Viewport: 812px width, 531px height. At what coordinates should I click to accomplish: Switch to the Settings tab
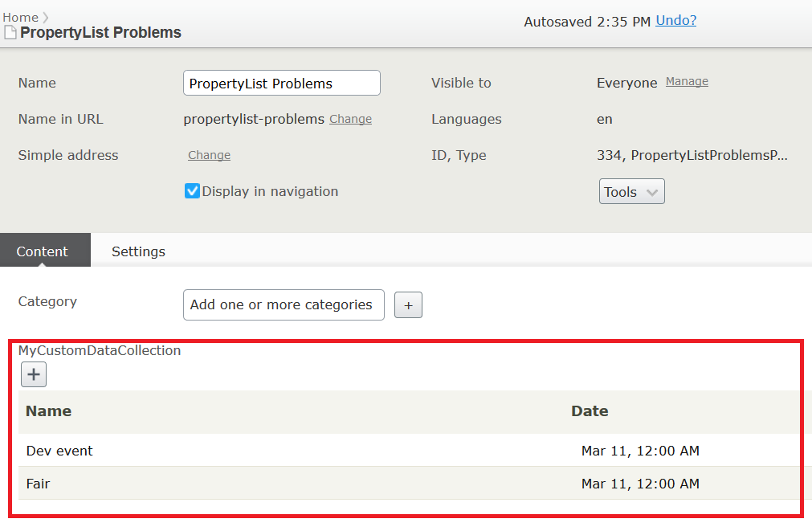[138, 251]
